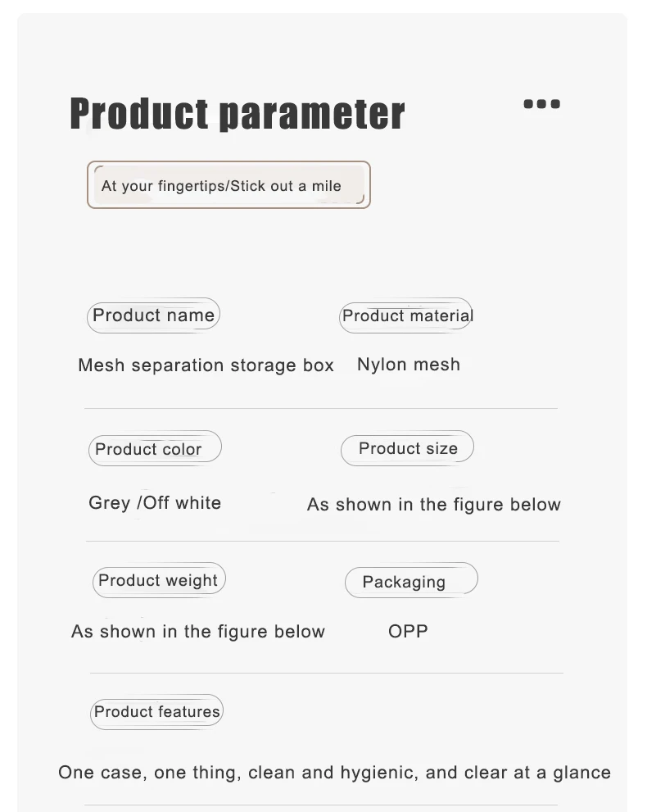The image size is (647, 812).
Task: Click the divider line below Product name row
Action: 321,408
